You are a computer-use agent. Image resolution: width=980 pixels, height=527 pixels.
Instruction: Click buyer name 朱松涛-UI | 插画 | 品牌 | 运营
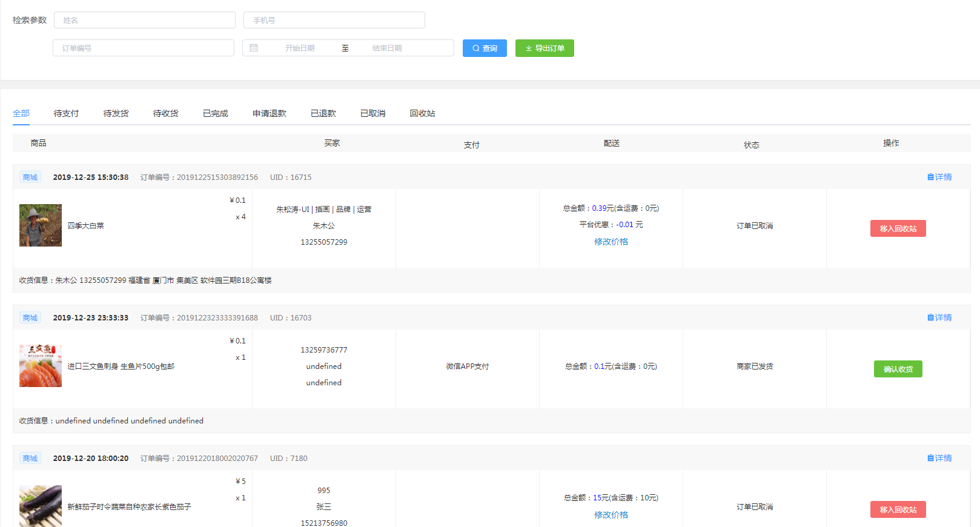324,209
